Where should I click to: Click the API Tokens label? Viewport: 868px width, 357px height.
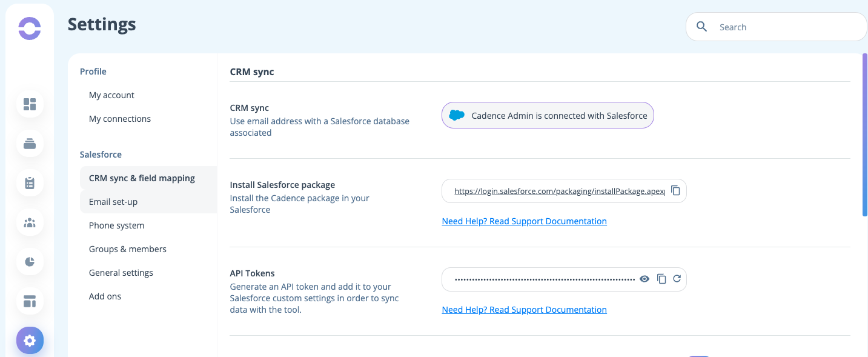tap(252, 273)
